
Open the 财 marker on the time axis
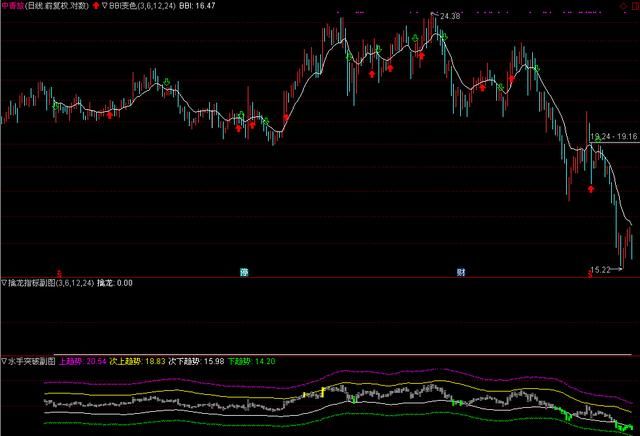(461, 272)
